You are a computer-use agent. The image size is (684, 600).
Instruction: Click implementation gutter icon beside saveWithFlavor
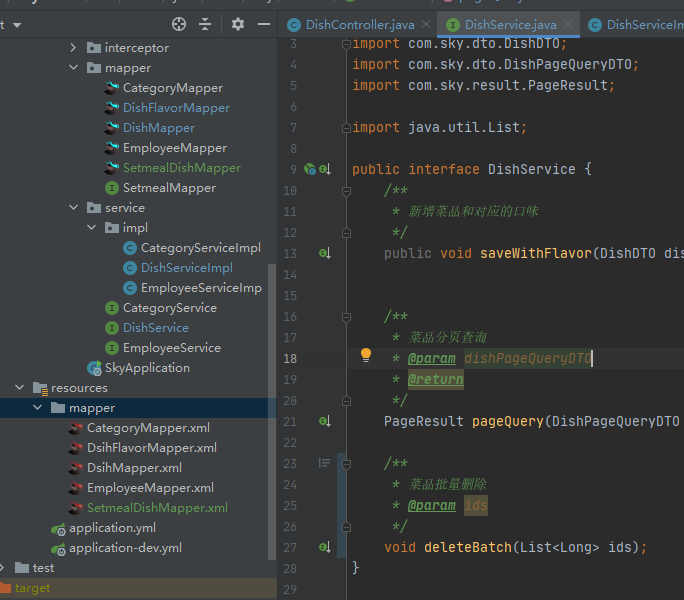click(324, 254)
